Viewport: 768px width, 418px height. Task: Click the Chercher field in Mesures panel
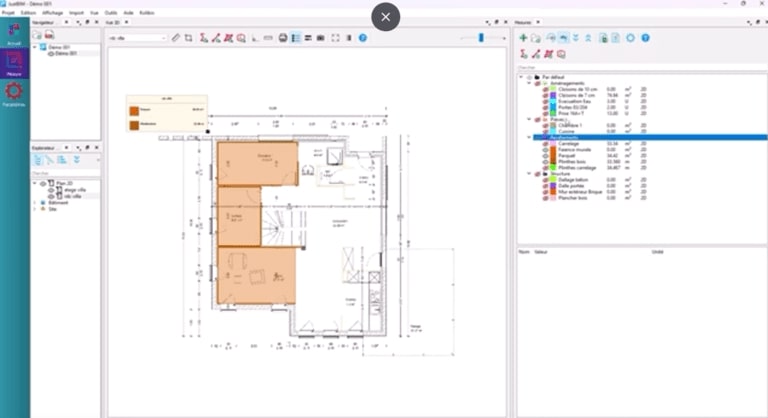click(x=642, y=68)
